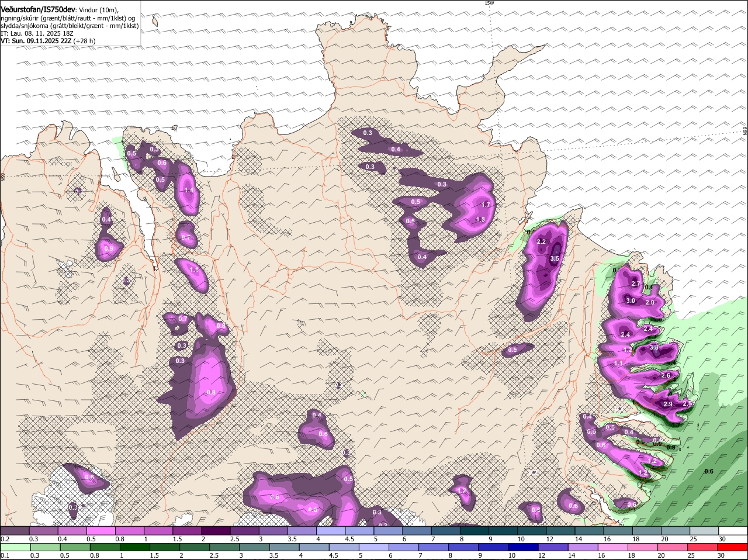The width and height of the screenshot is (748, 560).
Task: Pick the darkest purple 2–2.5 upper legend swatch
Action: pos(217,531)
